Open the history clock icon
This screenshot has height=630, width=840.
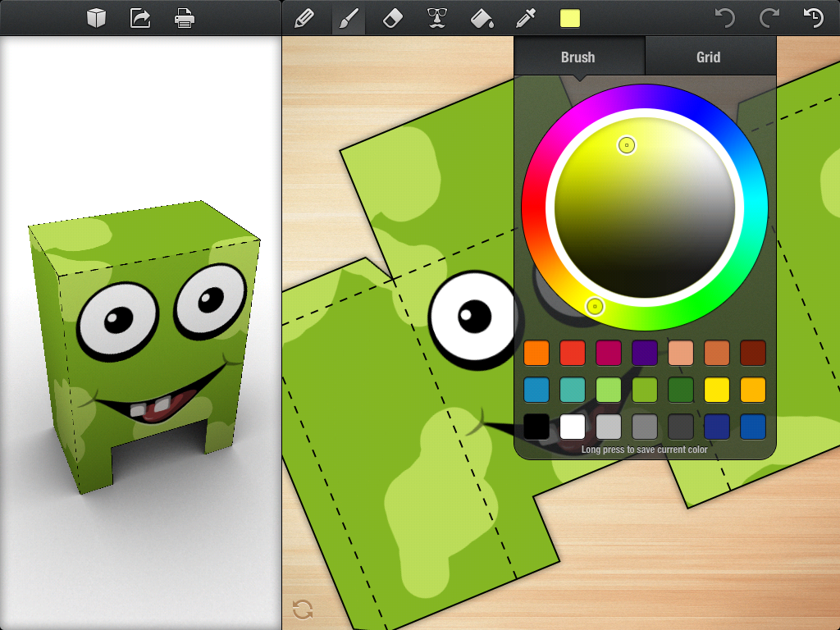pyautogui.click(x=812, y=18)
